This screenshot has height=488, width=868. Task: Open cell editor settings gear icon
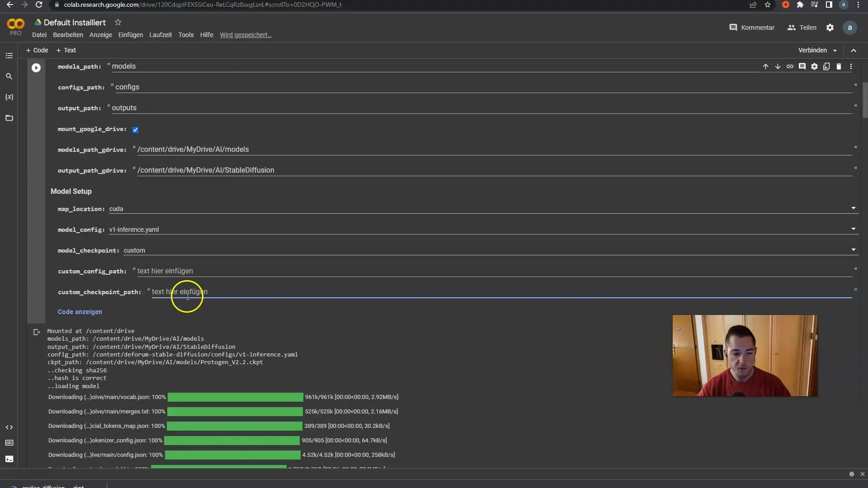point(814,66)
